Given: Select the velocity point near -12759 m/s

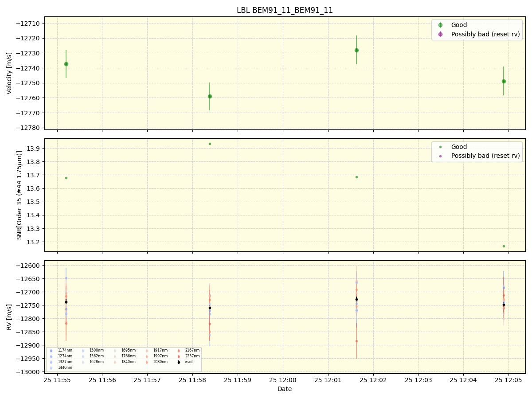Looking at the screenshot, I should point(210,96).
